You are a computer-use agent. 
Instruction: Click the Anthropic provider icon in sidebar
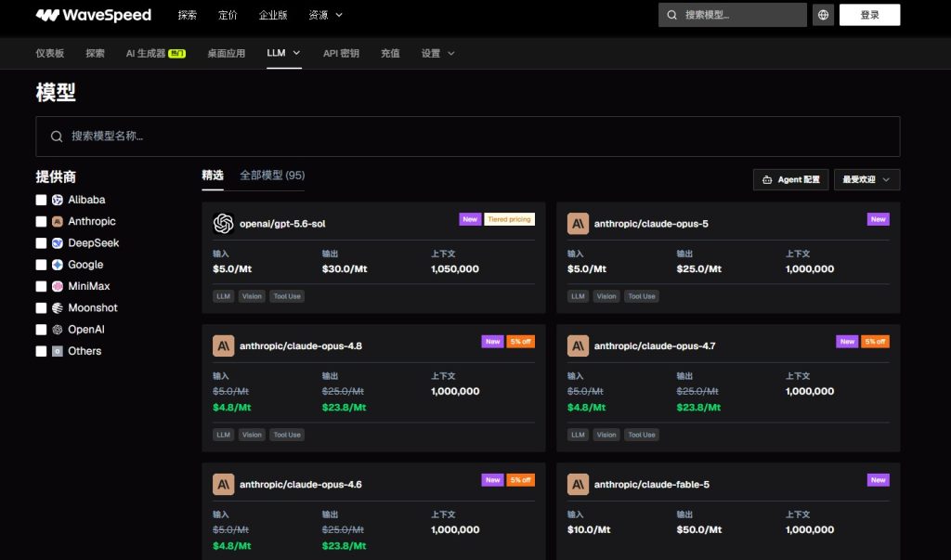click(58, 221)
